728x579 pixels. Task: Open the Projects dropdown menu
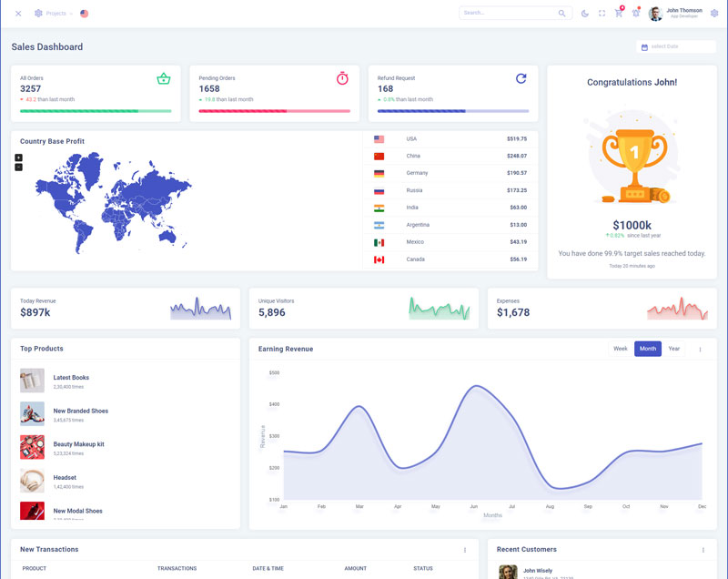click(54, 14)
